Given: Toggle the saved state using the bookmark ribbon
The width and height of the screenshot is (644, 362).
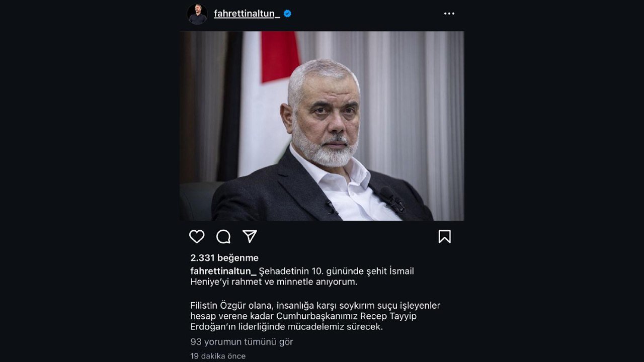Looking at the screenshot, I should tap(445, 236).
